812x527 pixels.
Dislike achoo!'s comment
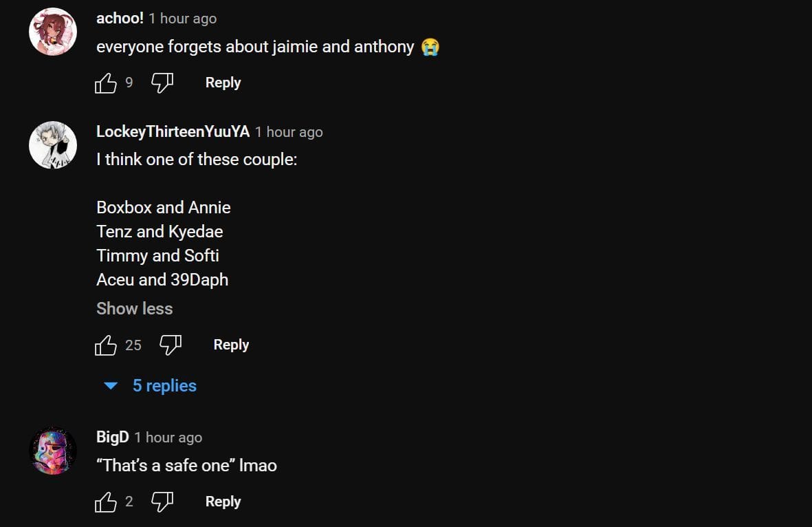click(162, 83)
